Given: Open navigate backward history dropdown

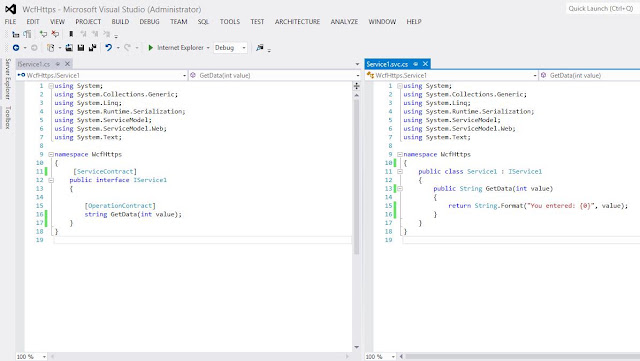Looking at the screenshot, I should click(x=25, y=48).
